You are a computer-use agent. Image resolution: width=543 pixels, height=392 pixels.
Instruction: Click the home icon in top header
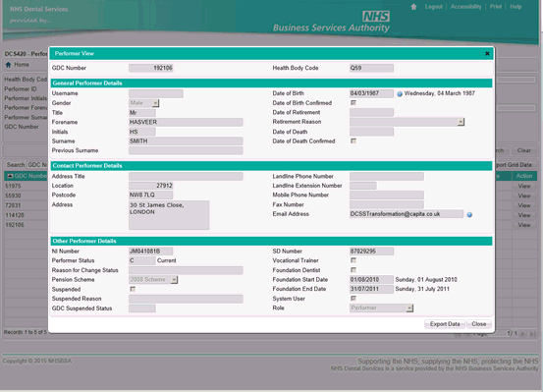[413, 7]
